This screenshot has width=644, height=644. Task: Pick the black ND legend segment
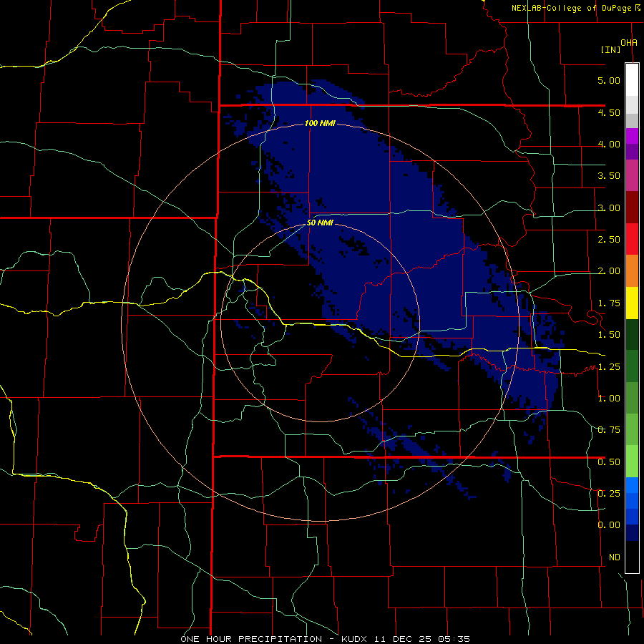tap(632, 557)
